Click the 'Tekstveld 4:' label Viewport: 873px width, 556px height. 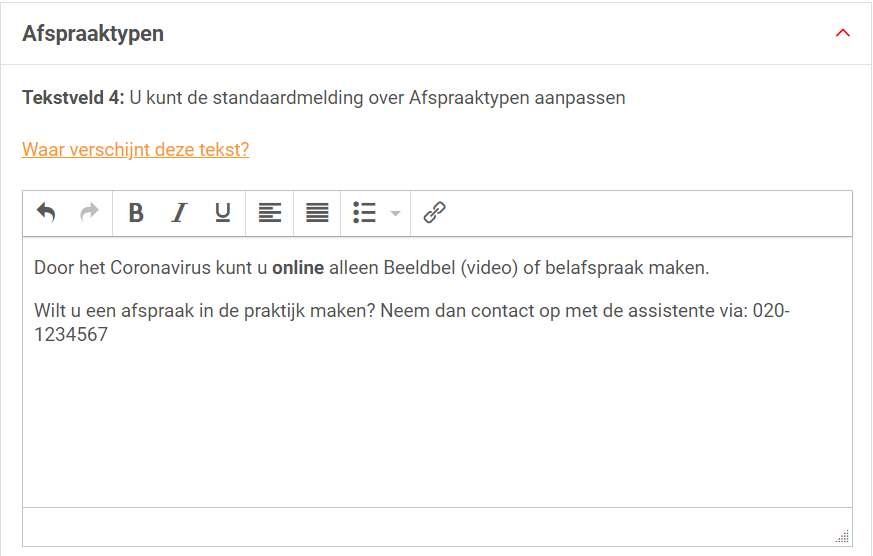click(73, 98)
